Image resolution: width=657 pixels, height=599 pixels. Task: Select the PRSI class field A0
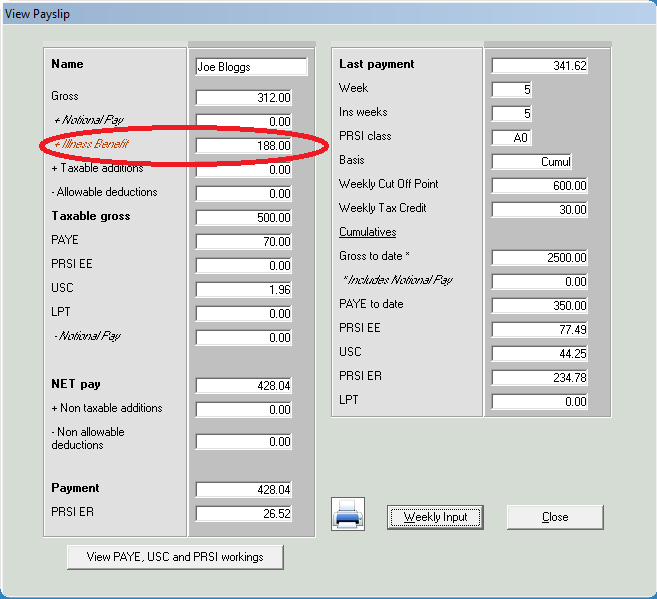512,138
